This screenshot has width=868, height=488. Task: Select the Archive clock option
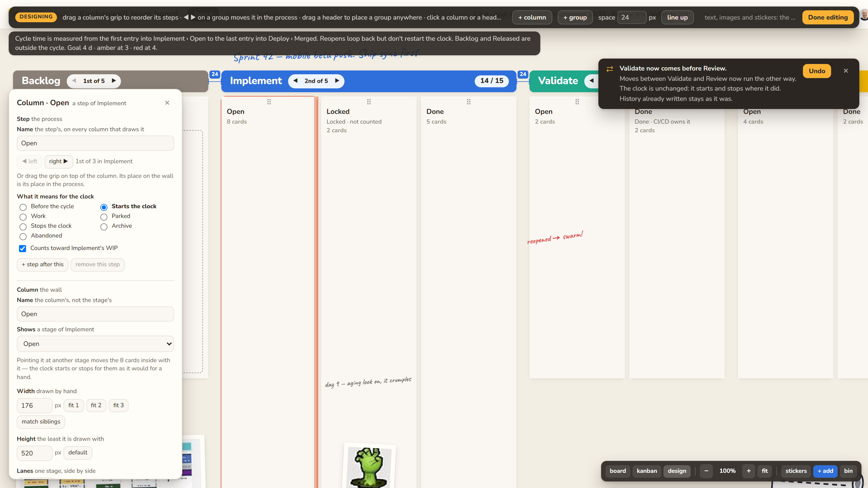(x=104, y=227)
